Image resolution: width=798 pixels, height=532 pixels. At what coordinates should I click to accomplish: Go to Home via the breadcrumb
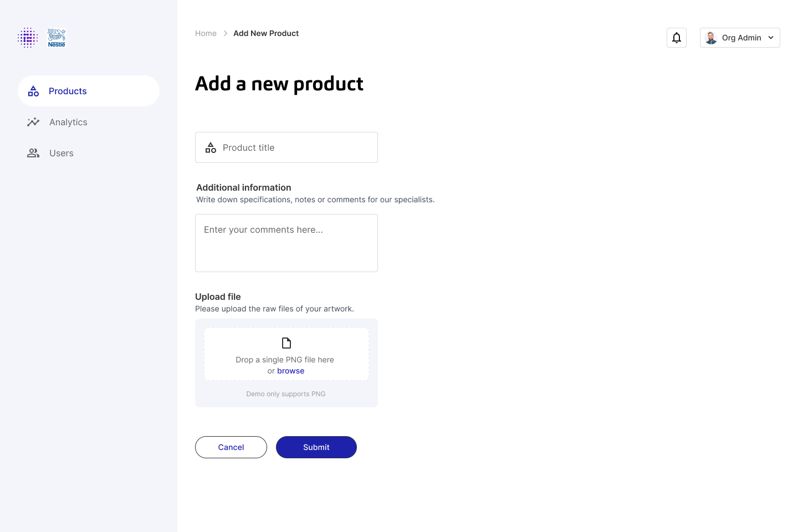206,33
